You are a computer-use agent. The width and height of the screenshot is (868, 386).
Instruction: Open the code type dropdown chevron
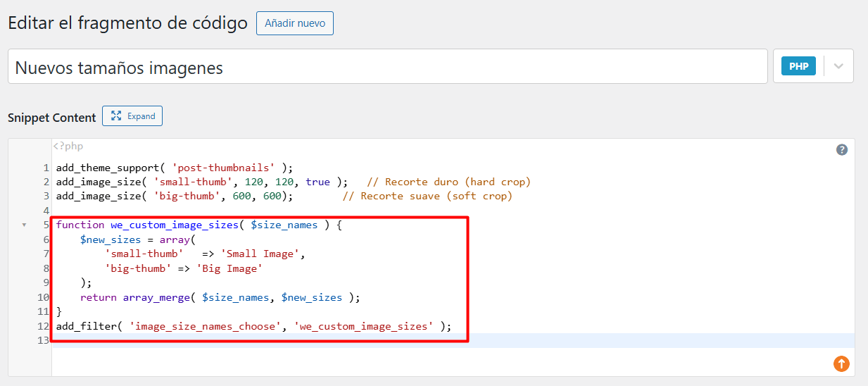[x=838, y=66]
